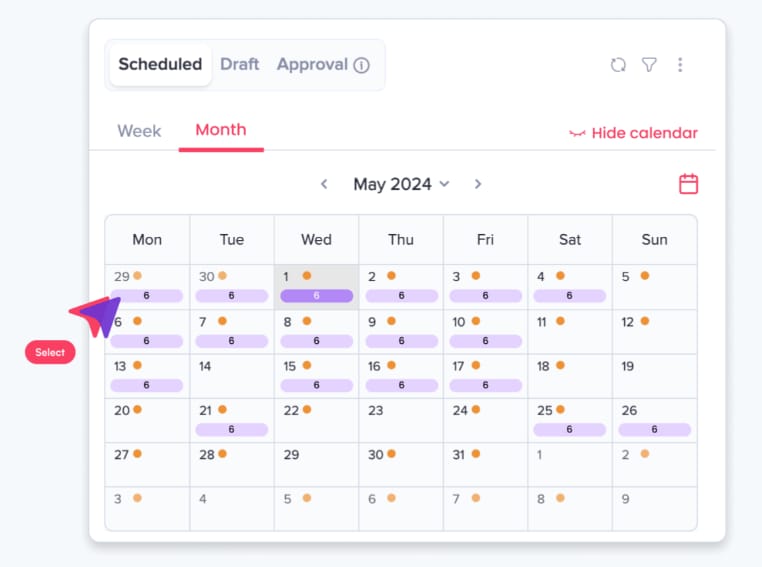
Task: Click the highlighted purple pill on May 1
Action: tap(316, 296)
